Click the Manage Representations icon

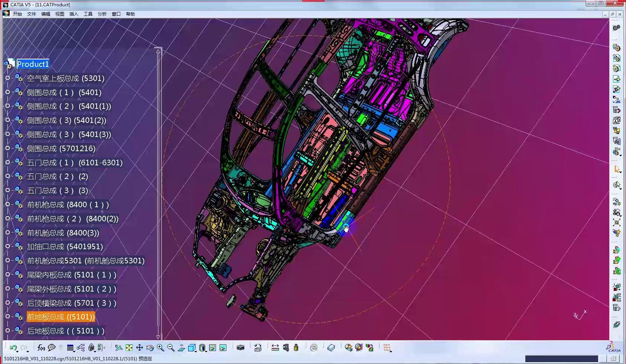616,141
